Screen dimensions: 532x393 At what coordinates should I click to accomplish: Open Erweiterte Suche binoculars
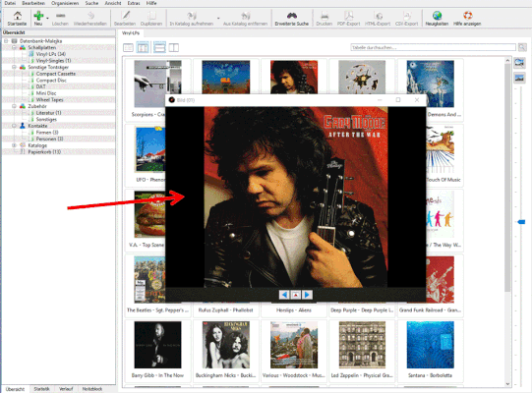[x=292, y=16]
